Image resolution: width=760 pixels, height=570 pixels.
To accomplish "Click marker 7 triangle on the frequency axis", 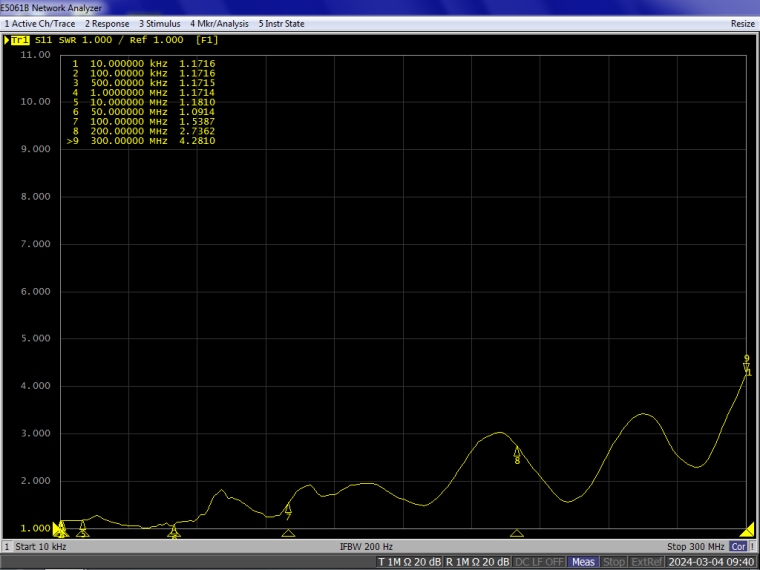I will coord(288,533).
